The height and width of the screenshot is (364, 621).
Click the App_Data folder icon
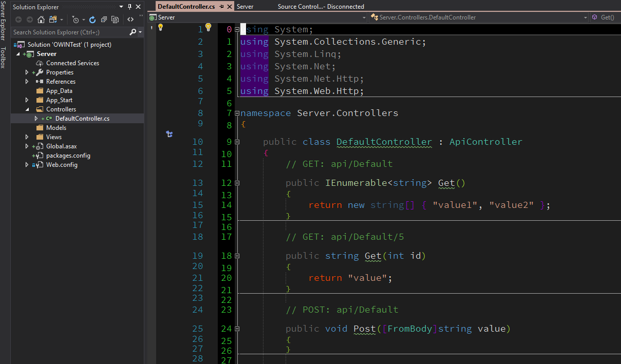[40, 91]
